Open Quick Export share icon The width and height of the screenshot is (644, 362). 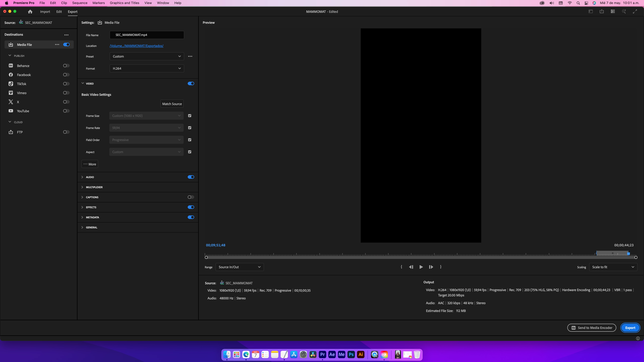pos(601,11)
